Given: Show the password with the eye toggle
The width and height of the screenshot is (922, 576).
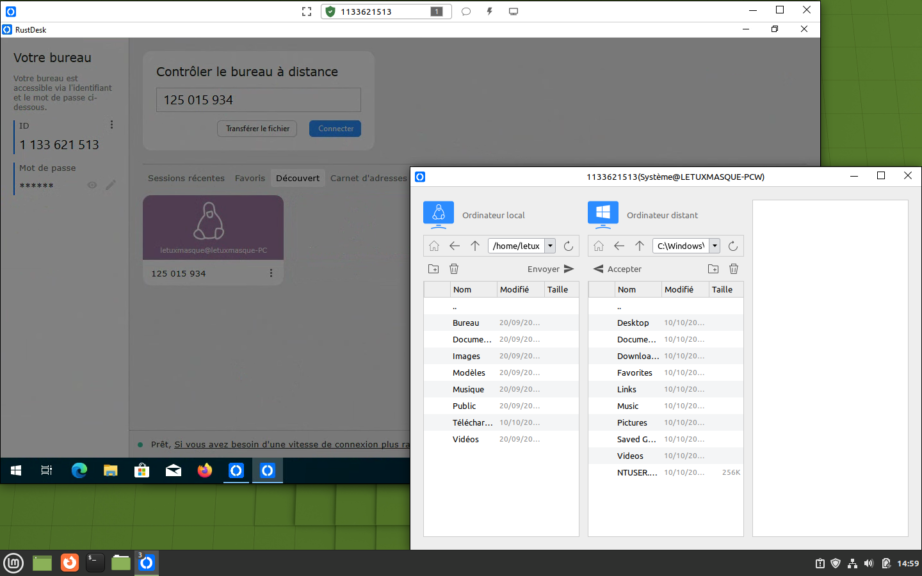Looking at the screenshot, I should click(x=91, y=185).
